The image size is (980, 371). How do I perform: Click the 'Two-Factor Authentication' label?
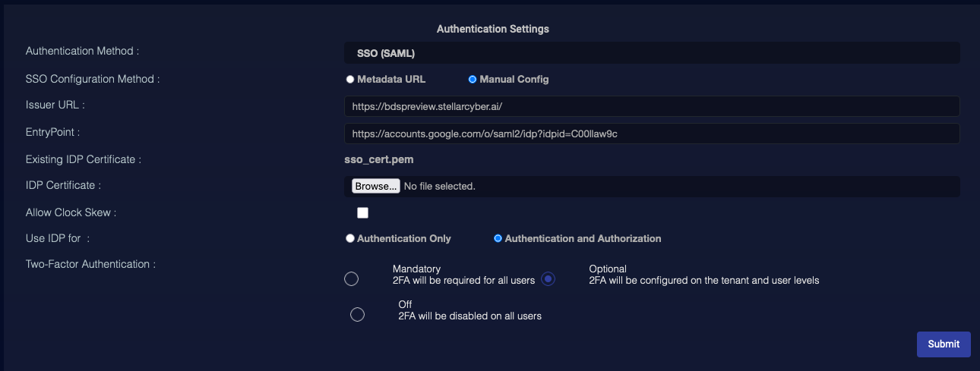pos(90,264)
